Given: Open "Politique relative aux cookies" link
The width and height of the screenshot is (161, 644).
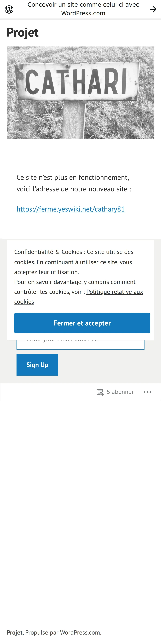Looking at the screenshot, I should coord(115,292).
